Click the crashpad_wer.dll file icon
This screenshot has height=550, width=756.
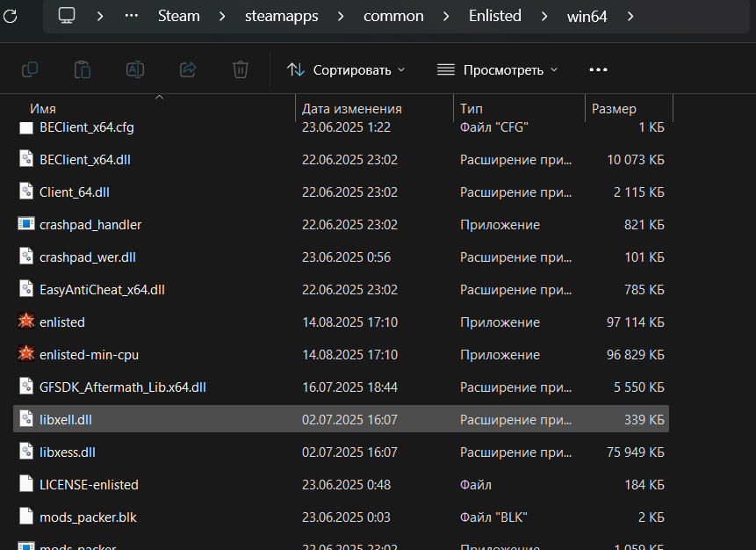tap(26, 257)
